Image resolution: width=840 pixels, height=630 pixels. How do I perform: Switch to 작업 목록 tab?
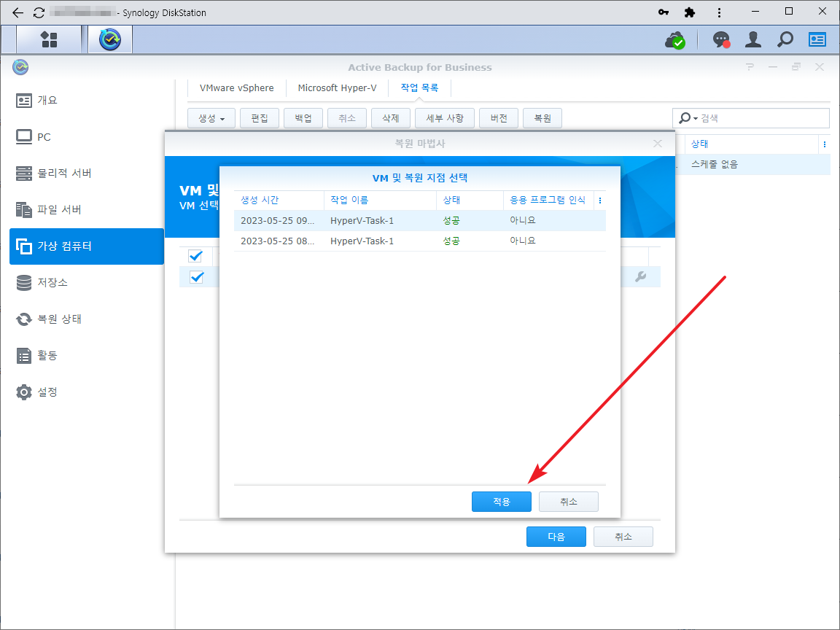point(419,87)
